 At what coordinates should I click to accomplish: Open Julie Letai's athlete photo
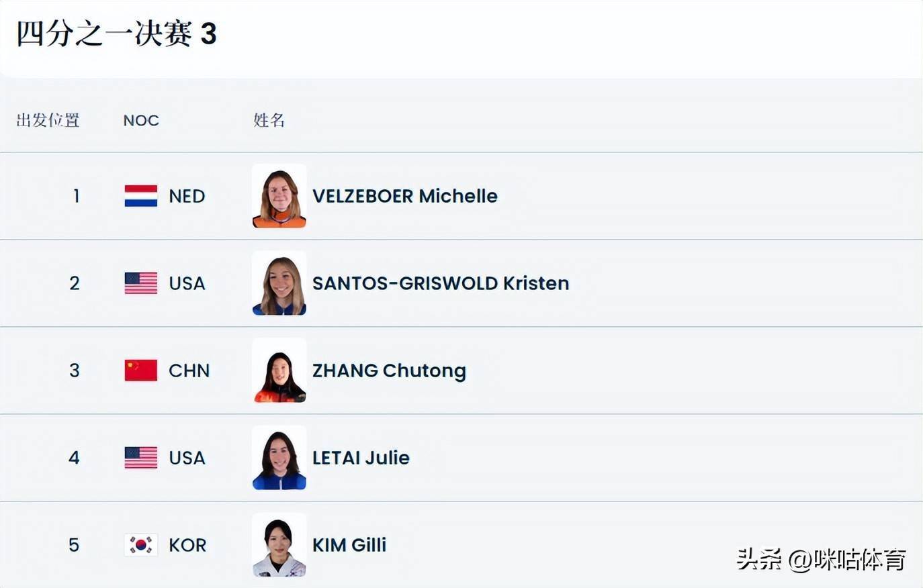point(279,458)
